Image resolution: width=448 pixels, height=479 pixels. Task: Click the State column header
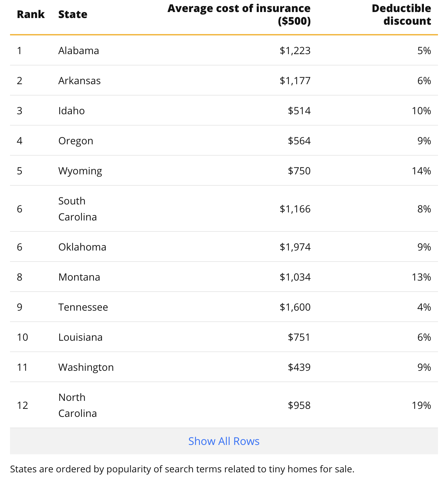(73, 14)
